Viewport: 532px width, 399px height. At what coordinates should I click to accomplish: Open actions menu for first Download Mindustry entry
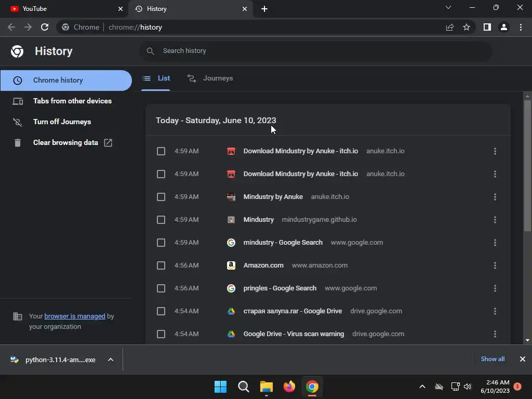click(x=495, y=151)
